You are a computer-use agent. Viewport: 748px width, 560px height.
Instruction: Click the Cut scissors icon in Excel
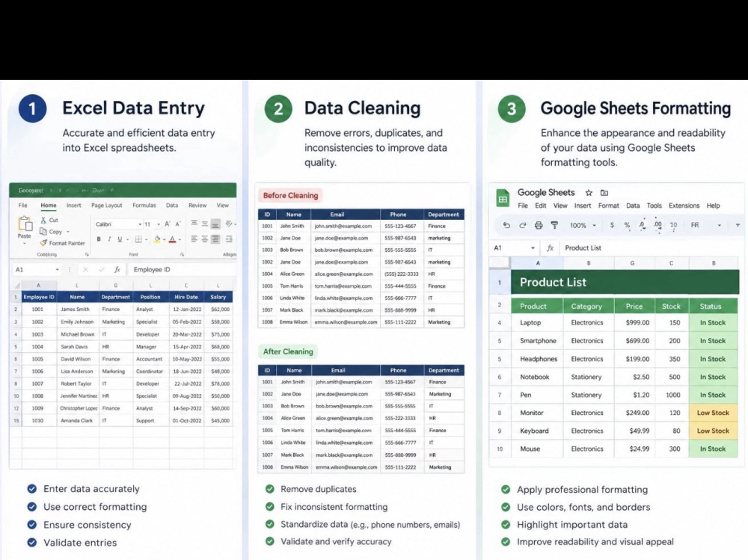tap(43, 220)
